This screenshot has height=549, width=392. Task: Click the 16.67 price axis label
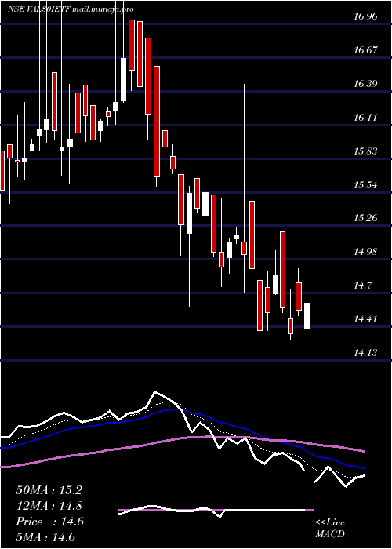(365, 49)
